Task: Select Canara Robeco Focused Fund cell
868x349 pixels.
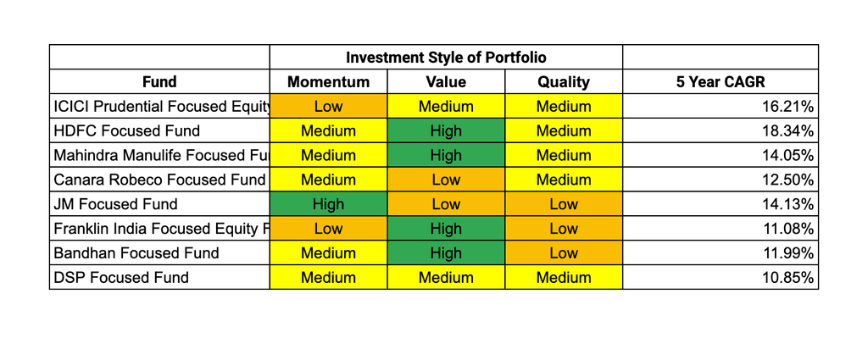Action: pyautogui.click(x=159, y=180)
